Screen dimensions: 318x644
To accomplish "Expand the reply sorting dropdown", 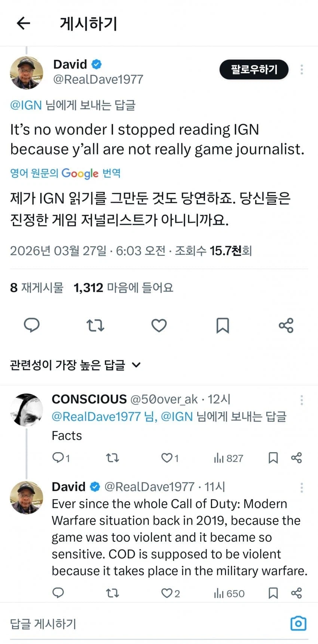I will tap(137, 365).
